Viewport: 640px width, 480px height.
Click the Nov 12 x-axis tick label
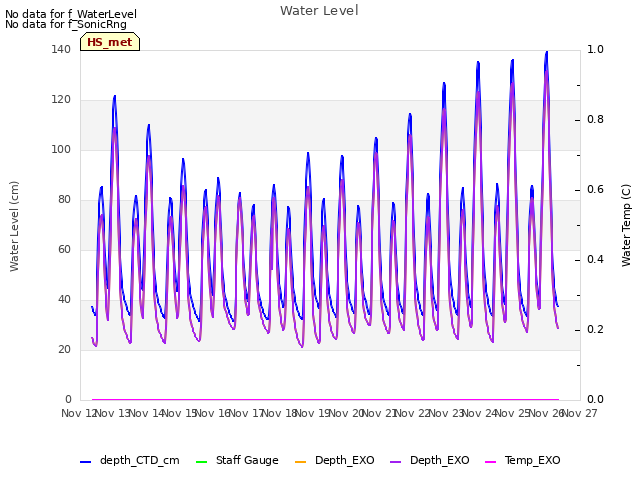point(79,413)
